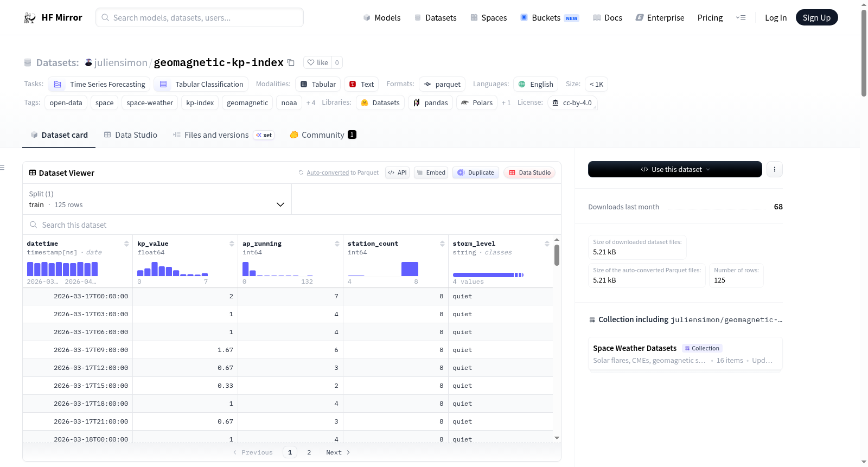
Task: Expand the more navigation menu icon
Action: 741,17
